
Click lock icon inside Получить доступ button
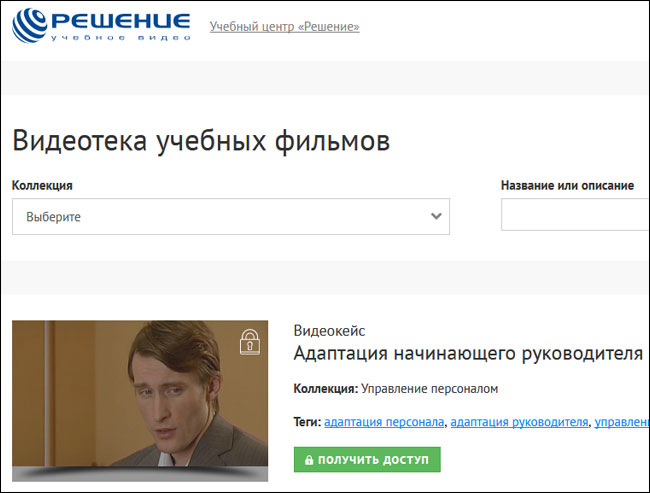coord(309,460)
